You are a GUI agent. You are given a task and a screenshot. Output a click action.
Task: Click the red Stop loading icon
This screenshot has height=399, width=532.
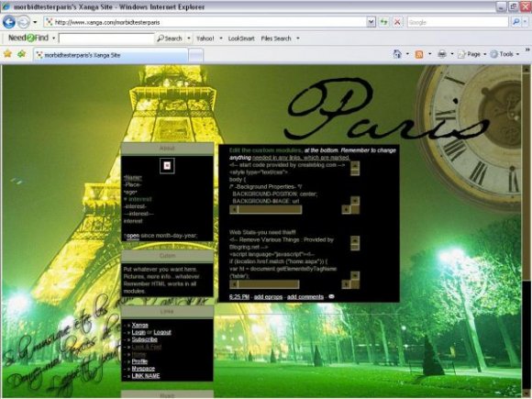[x=397, y=22]
